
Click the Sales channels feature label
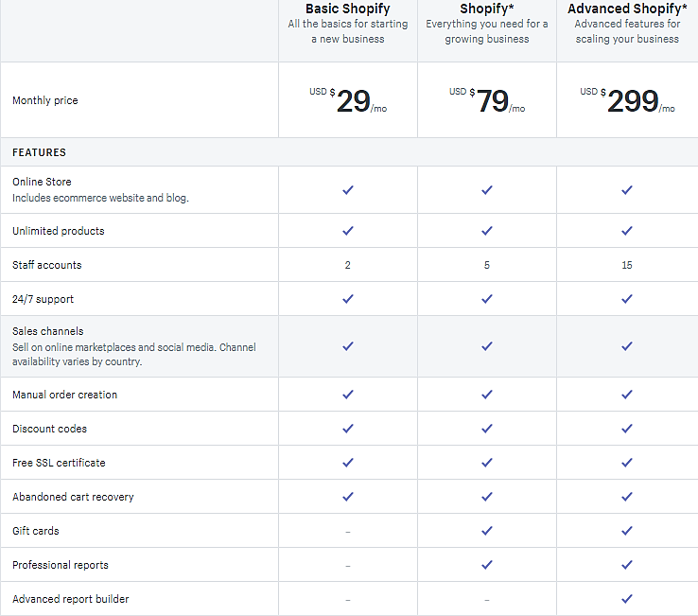(x=47, y=331)
